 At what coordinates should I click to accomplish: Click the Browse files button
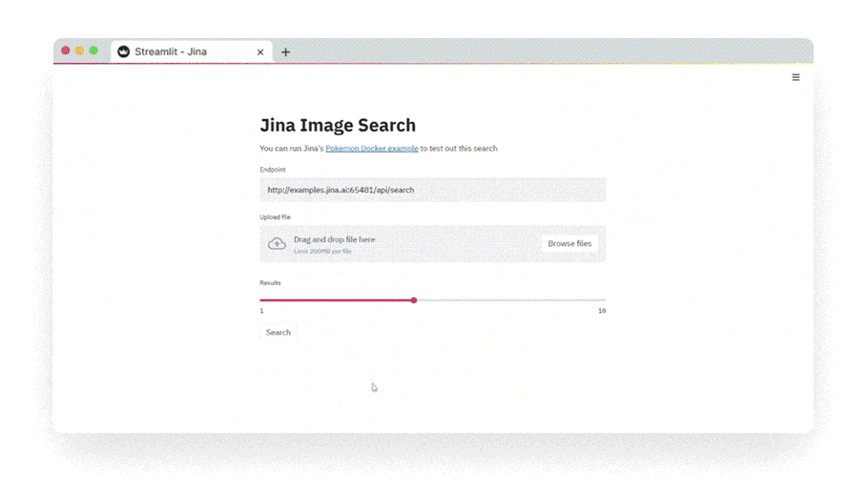569,243
